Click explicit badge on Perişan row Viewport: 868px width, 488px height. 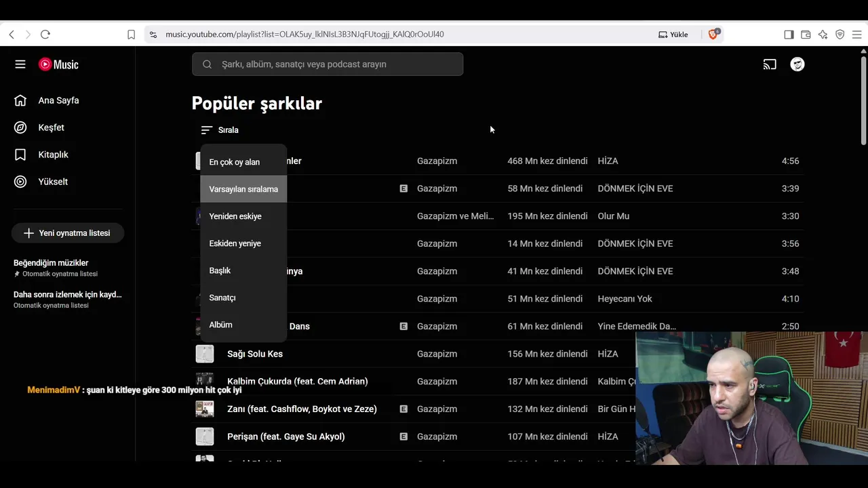click(403, 436)
